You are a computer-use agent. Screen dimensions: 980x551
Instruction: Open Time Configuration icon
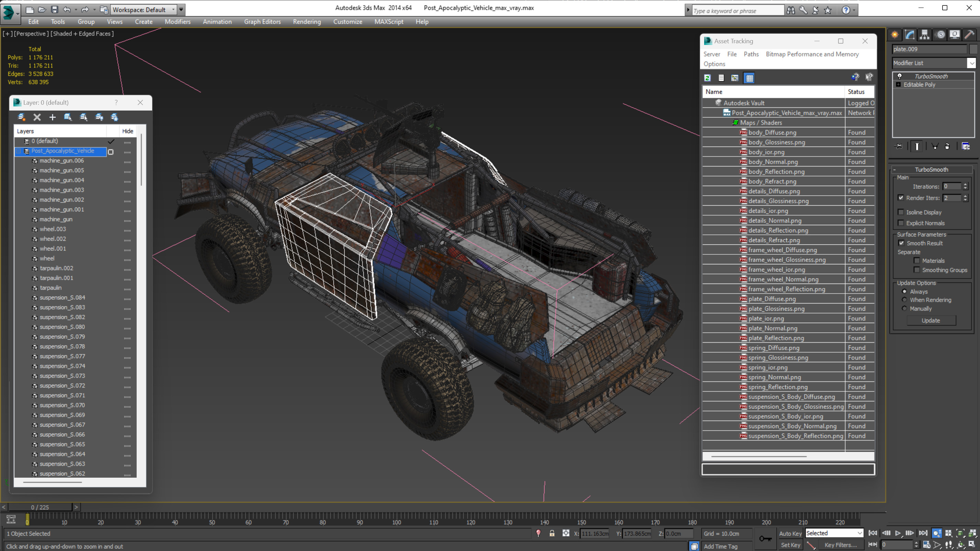pyautogui.click(x=926, y=544)
